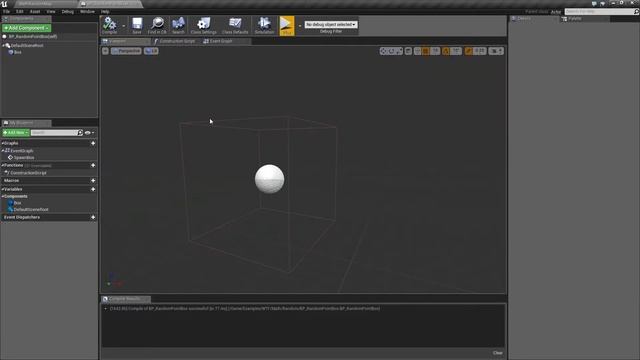Open scale snap value 0.25
This screenshot has height=360, width=640.
tap(480, 51)
